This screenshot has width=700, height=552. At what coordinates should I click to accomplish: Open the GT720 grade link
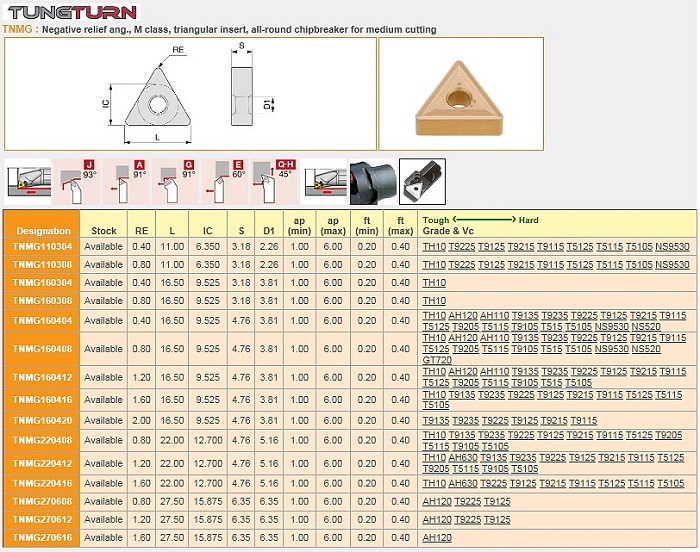(x=437, y=359)
